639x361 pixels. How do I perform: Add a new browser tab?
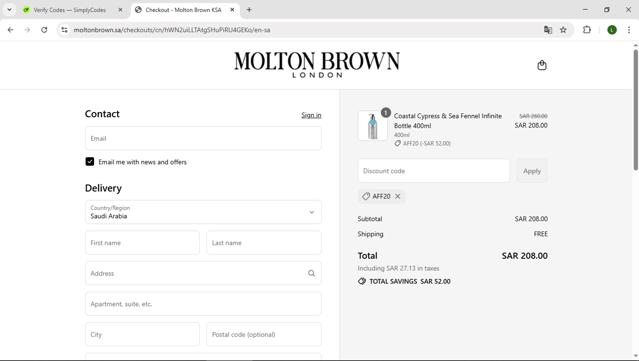coord(249,10)
